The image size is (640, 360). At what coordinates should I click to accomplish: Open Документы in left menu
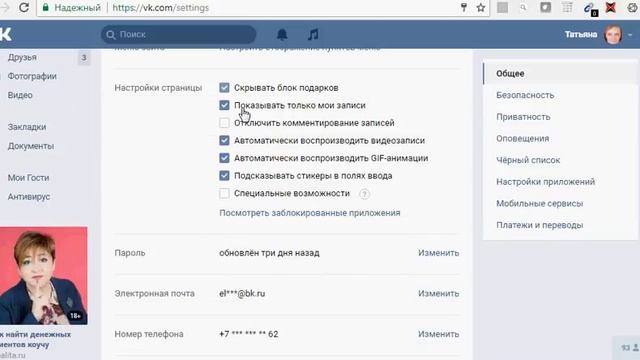(x=31, y=146)
